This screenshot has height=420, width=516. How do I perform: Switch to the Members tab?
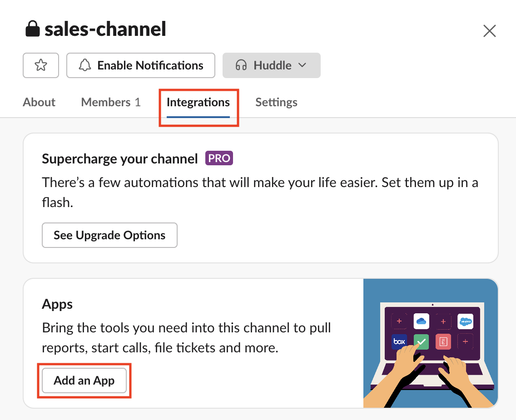point(111,102)
